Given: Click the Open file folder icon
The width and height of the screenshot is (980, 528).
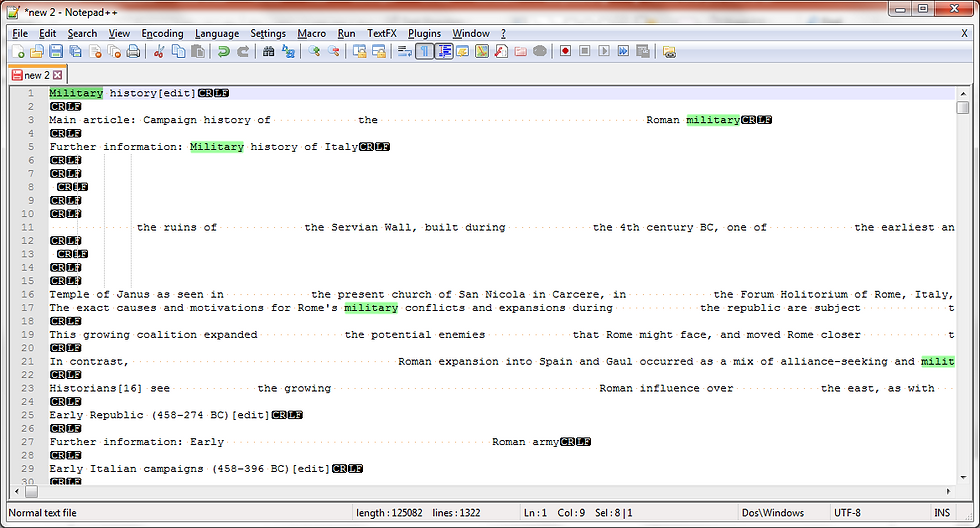Looking at the screenshot, I should (38, 52).
